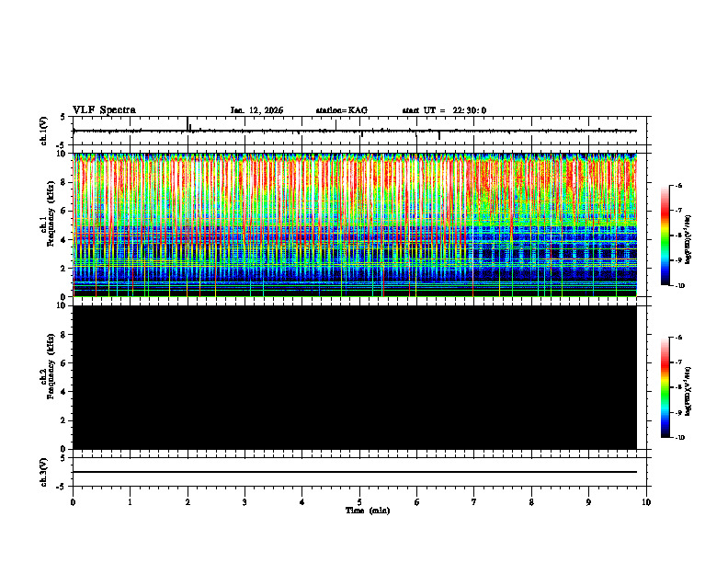Click the date label Jan. 12, 2026
This screenshot has height=563, width=728.
click(256, 110)
